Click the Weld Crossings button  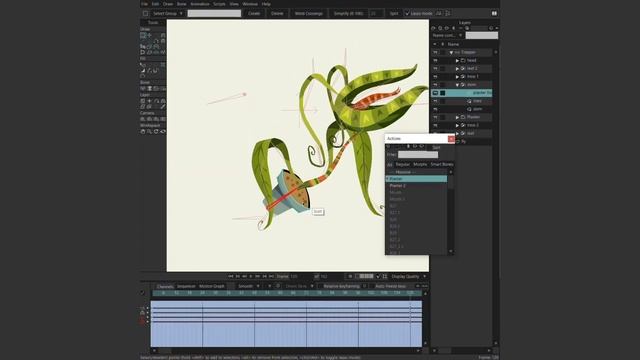click(309, 13)
